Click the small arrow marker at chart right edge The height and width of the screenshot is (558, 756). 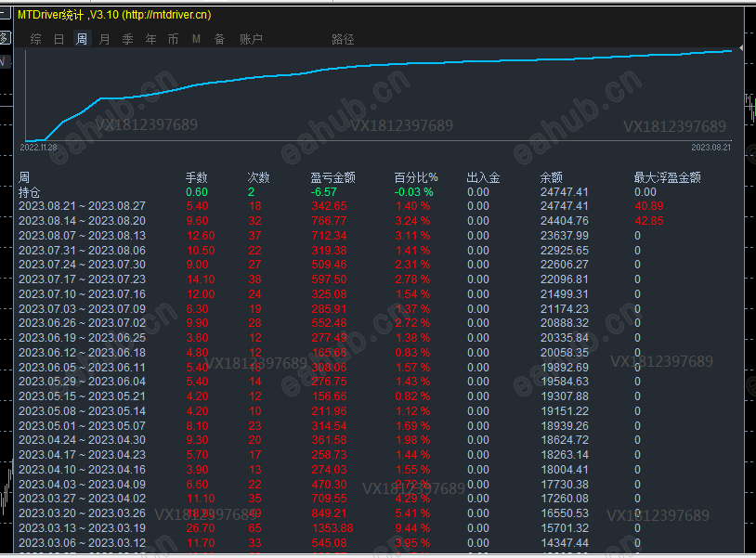(741, 48)
